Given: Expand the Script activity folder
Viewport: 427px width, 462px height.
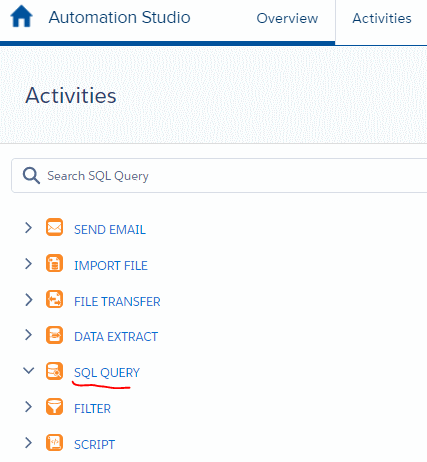Looking at the screenshot, I should click(x=29, y=443).
